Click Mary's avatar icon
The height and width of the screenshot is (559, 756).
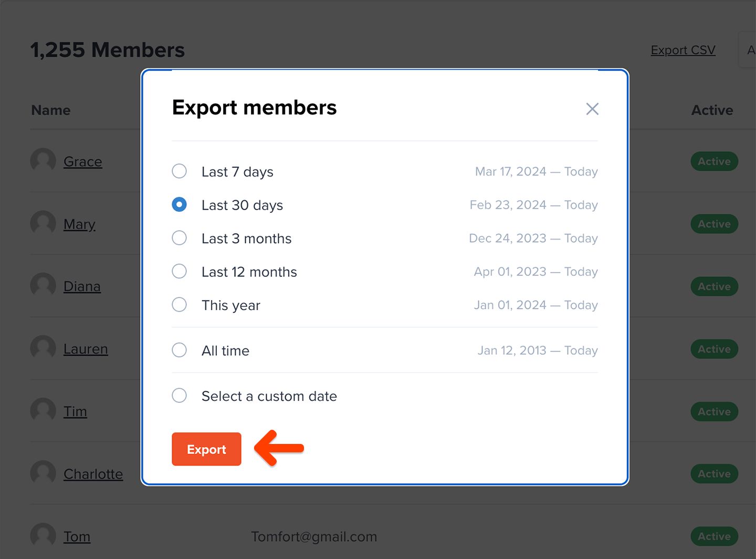click(x=43, y=223)
